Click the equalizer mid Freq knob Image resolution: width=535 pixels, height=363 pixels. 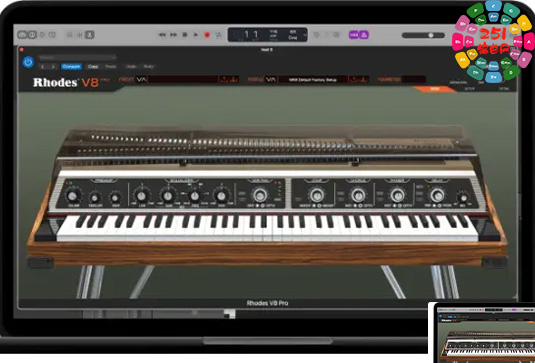tap(194, 196)
